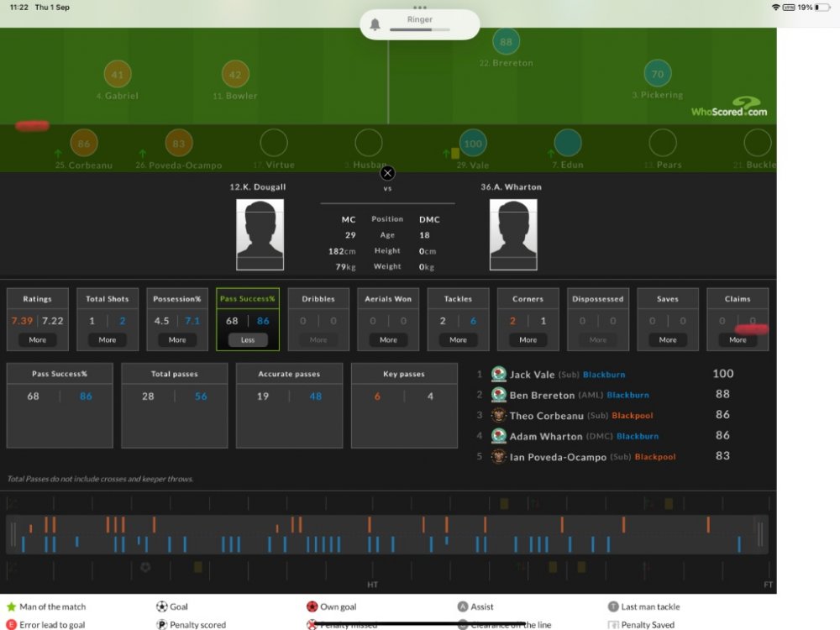Collapse Pass Success% with the Less button
The height and width of the screenshot is (630, 840).
[248, 340]
